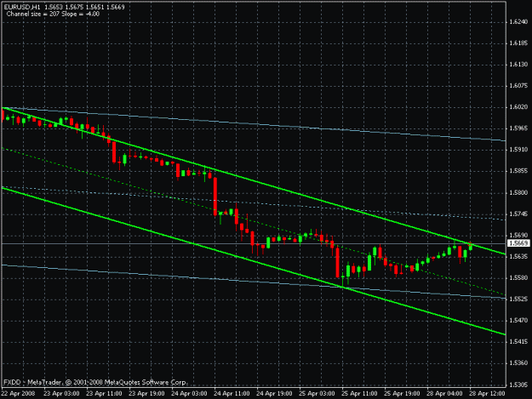This screenshot has width=532, height=399.
Task: Click price level 1.5580 on scale
Action: tap(518, 278)
